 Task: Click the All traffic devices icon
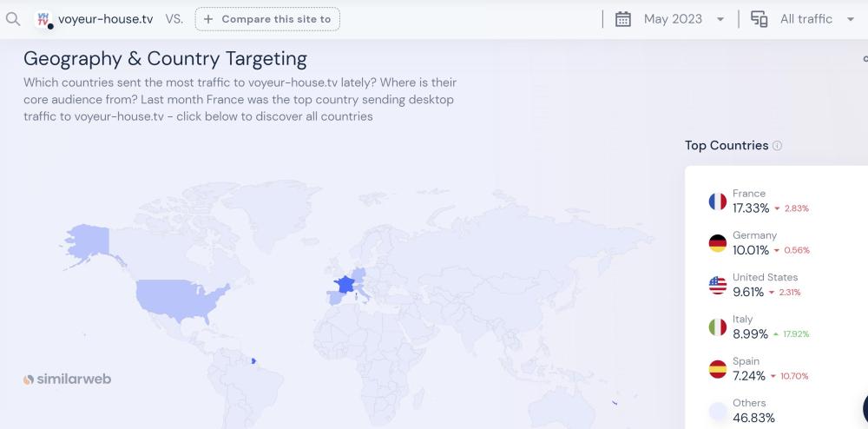pyautogui.click(x=759, y=19)
